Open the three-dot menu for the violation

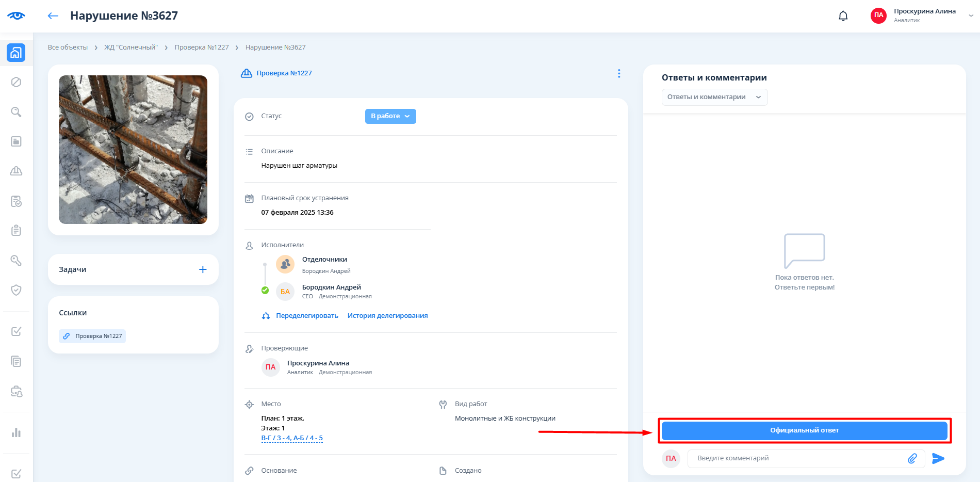point(618,74)
